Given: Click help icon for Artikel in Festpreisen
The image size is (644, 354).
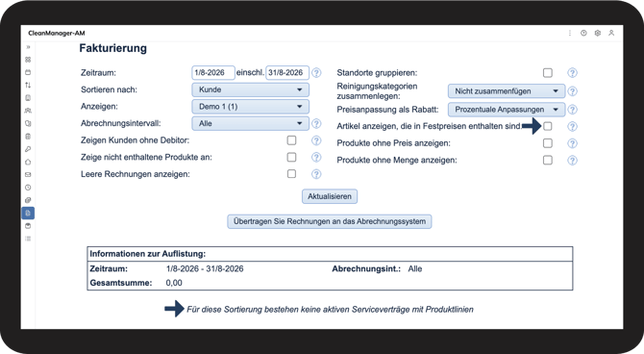Looking at the screenshot, I should [572, 127].
